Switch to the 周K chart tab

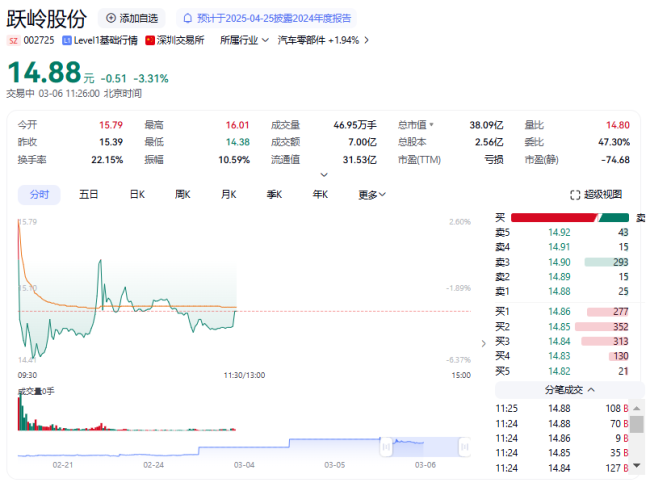pyautogui.click(x=182, y=194)
